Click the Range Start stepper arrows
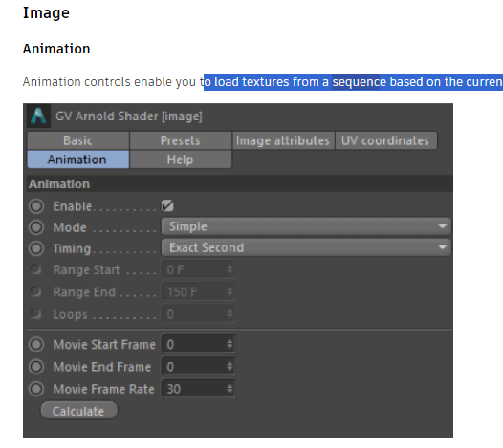 (x=230, y=269)
